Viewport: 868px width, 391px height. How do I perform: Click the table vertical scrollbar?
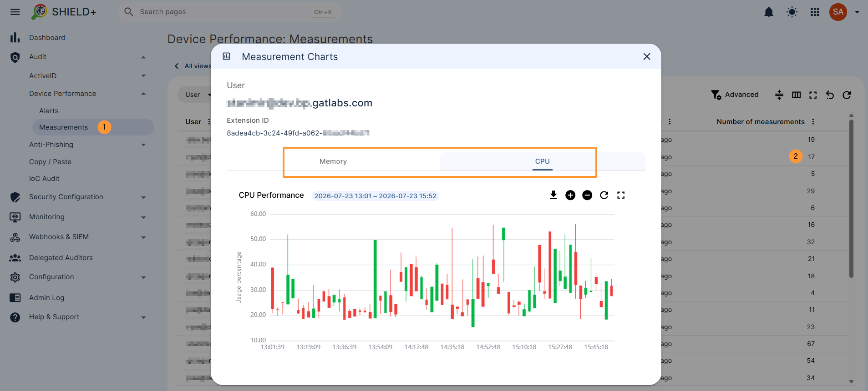pyautogui.click(x=851, y=198)
